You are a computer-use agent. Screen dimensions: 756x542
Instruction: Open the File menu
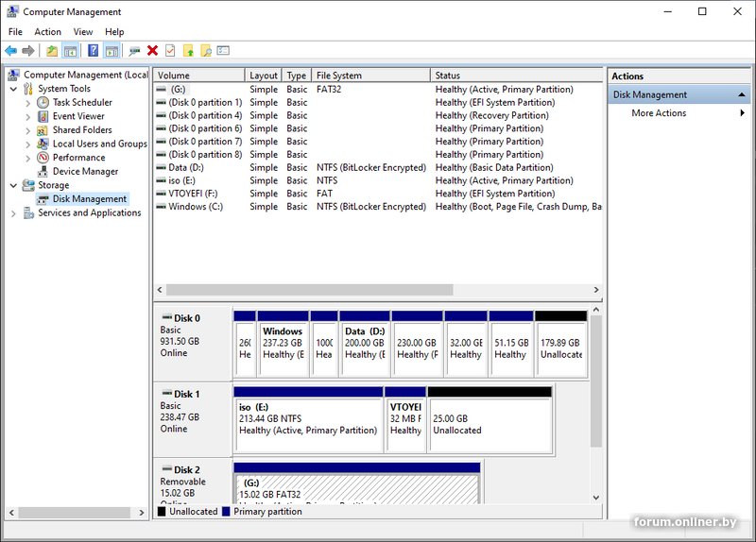coord(15,32)
